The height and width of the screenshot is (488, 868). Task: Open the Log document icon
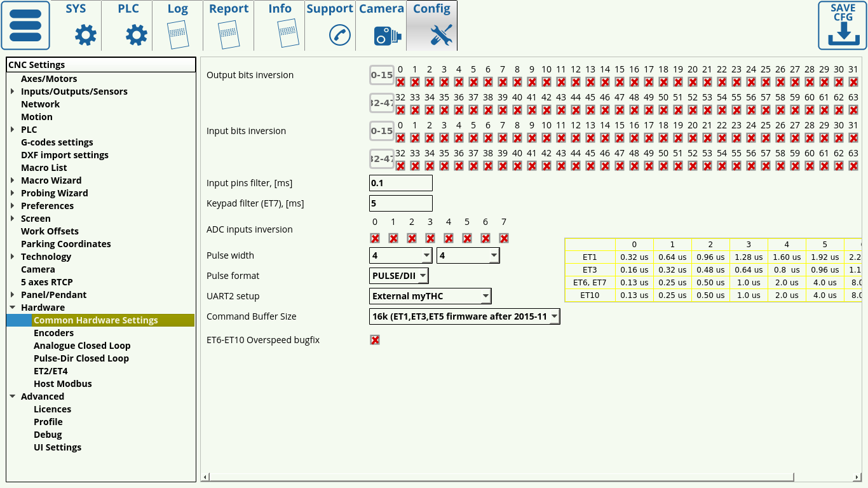coord(178,35)
